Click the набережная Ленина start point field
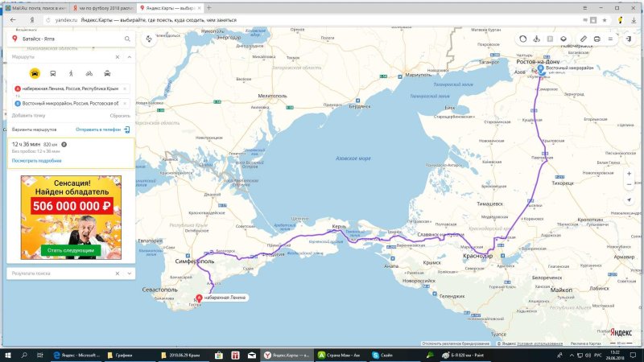 [x=71, y=88]
